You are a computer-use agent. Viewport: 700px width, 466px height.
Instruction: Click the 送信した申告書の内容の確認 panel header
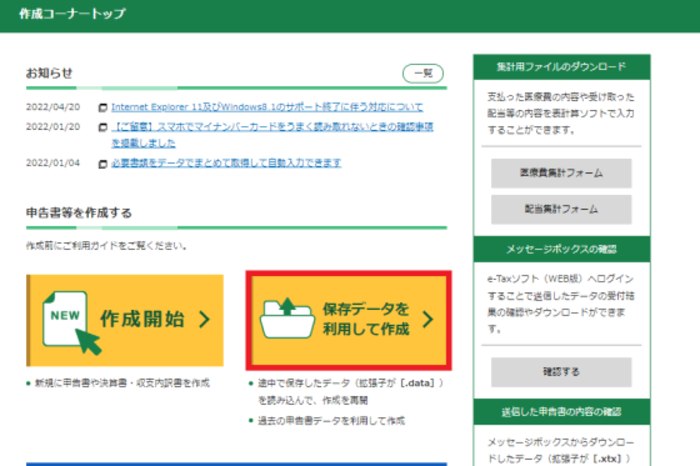(561, 412)
